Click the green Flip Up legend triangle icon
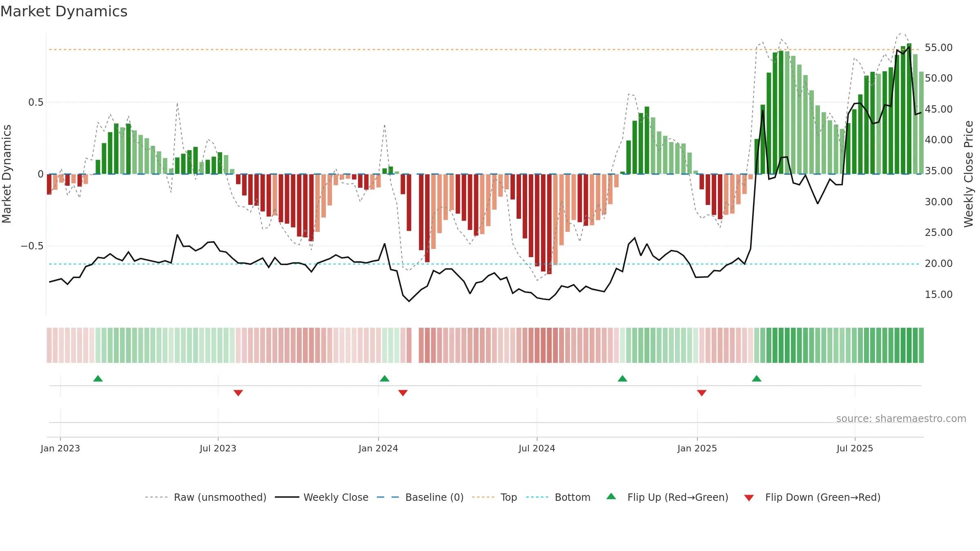 611,496
